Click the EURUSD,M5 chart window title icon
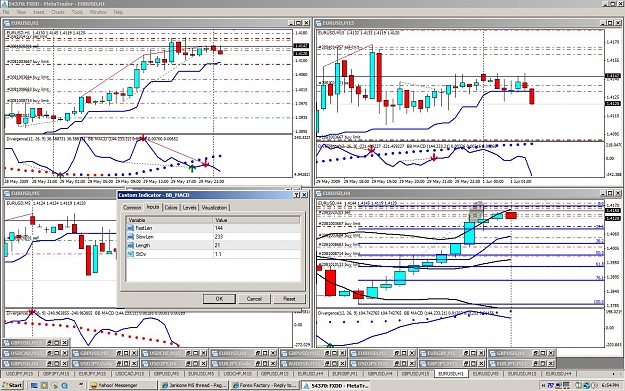 tap(7, 193)
